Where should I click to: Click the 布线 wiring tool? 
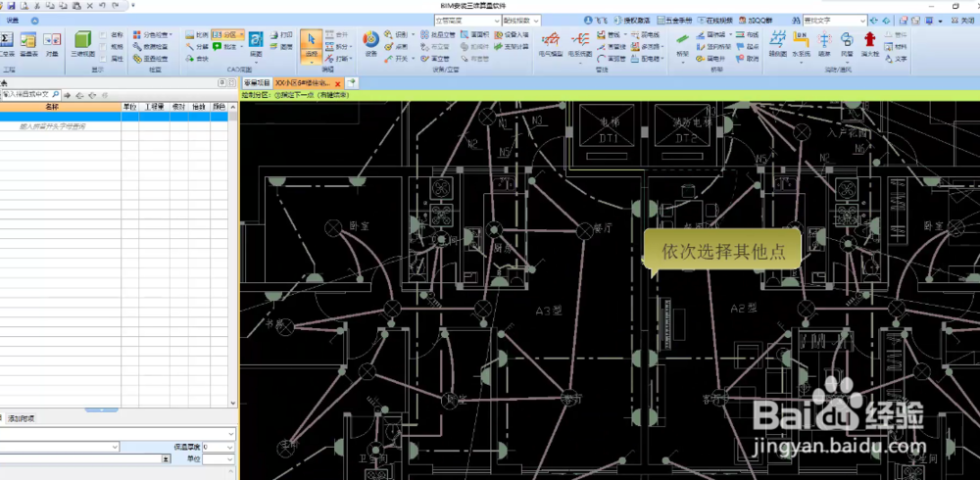747,35
